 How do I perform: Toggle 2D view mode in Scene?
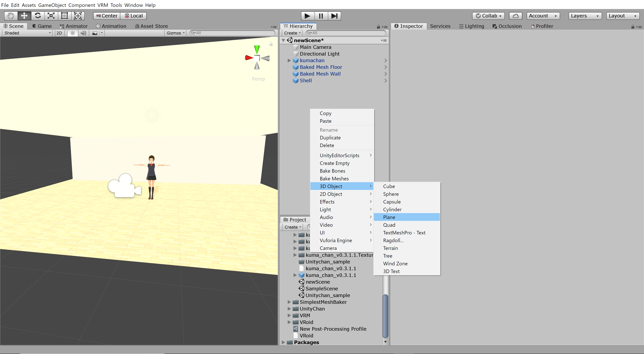[x=59, y=33]
